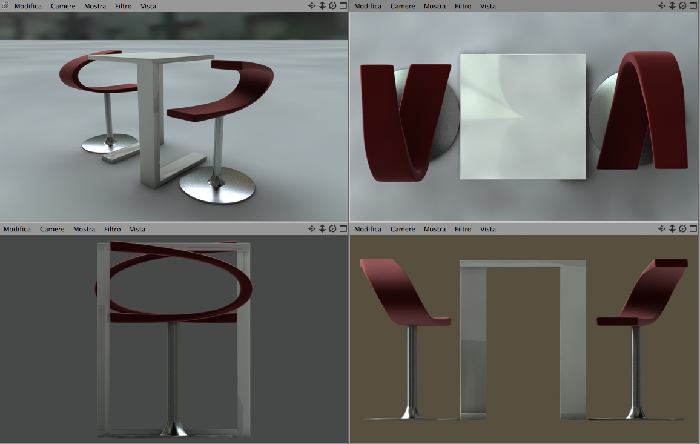
Task: Open Filtro menu in the top-down viewport
Action: [463, 6]
